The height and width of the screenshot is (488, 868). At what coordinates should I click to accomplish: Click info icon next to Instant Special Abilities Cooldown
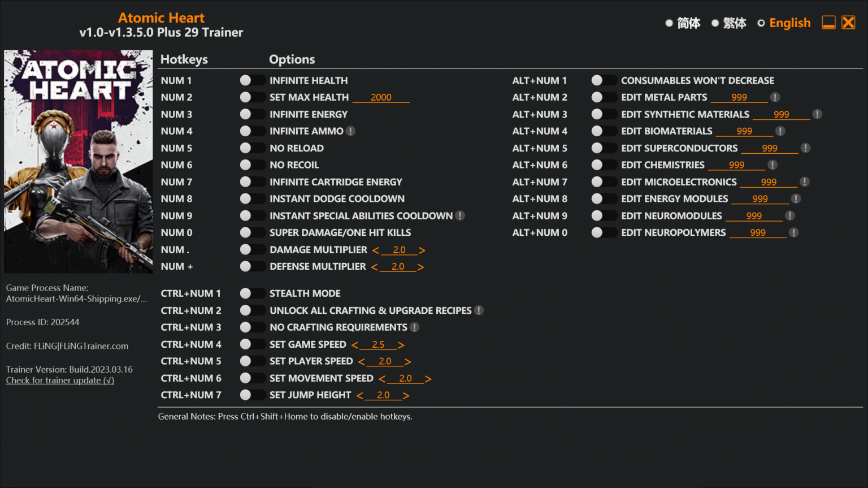[x=460, y=215]
